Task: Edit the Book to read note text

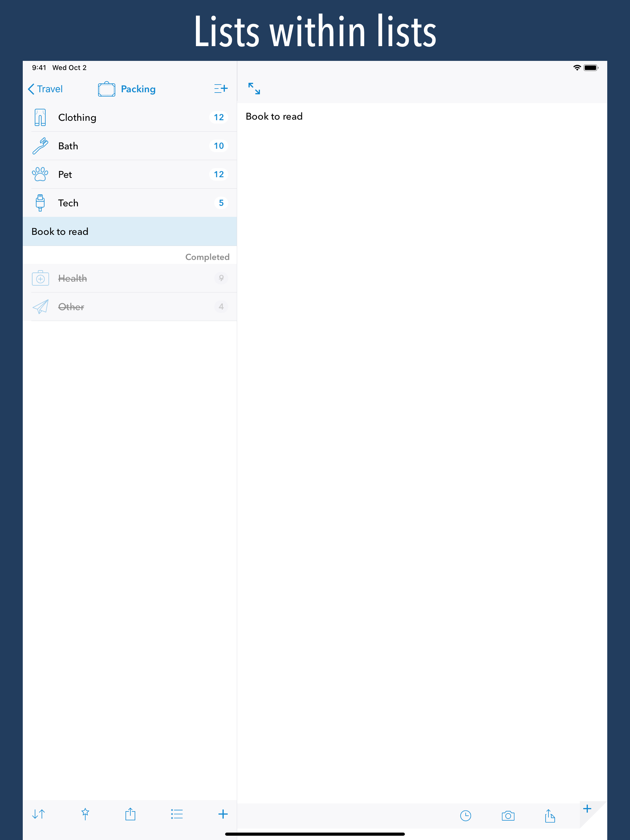Action: [274, 116]
